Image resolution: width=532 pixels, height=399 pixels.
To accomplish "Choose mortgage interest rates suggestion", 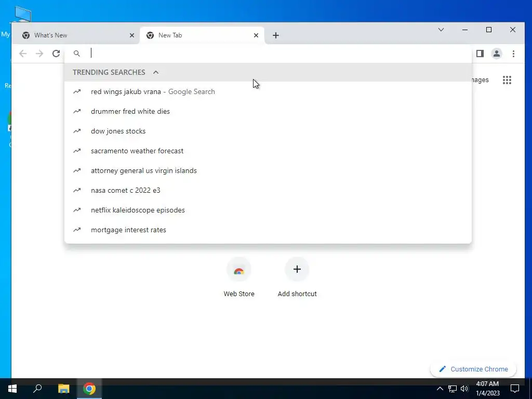I will pyautogui.click(x=268, y=230).
